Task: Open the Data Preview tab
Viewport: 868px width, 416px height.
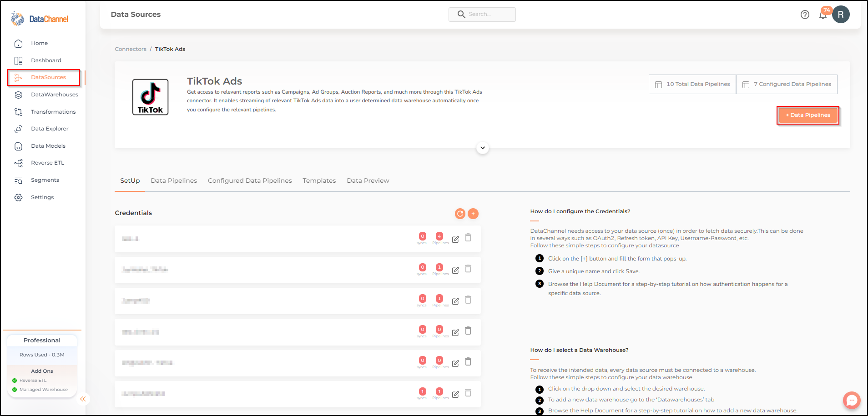Action: click(368, 180)
